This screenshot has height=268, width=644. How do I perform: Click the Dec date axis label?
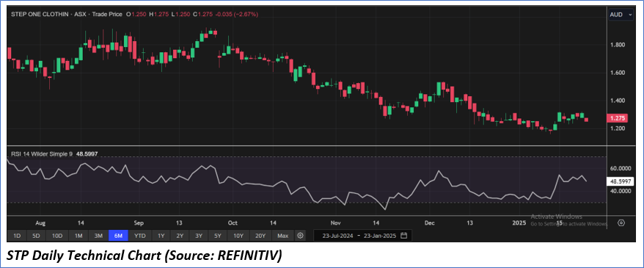pos(430,223)
